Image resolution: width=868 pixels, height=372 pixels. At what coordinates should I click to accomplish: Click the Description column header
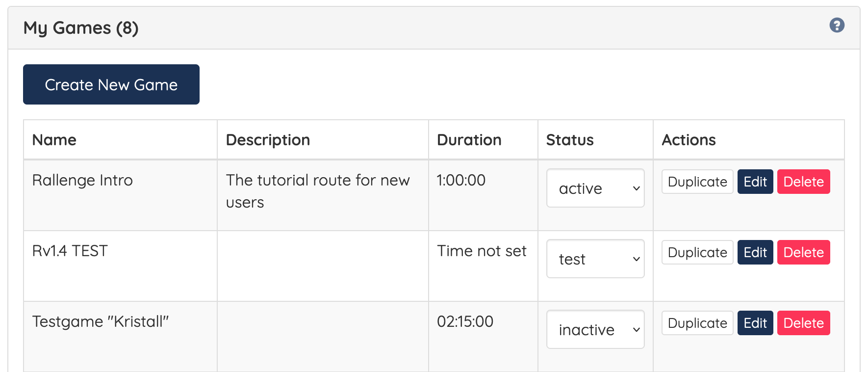[268, 140]
